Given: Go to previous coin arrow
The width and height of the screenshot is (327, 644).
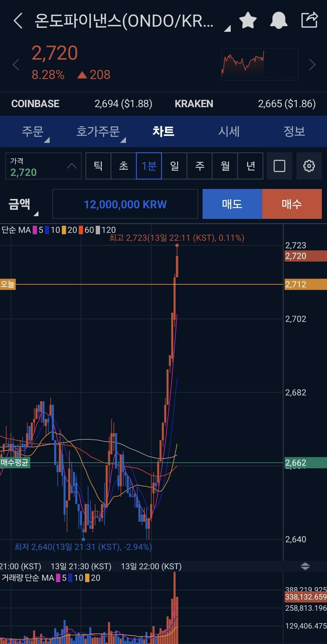Looking at the screenshot, I should (x=16, y=65).
